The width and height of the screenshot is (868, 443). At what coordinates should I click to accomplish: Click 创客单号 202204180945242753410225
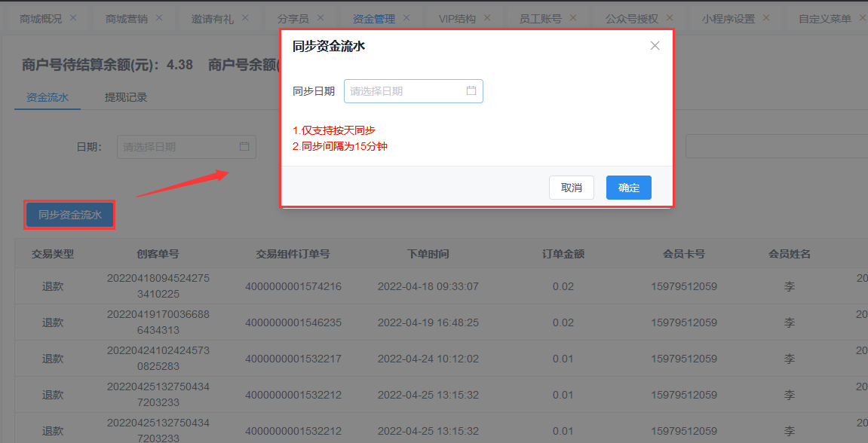[158, 286]
